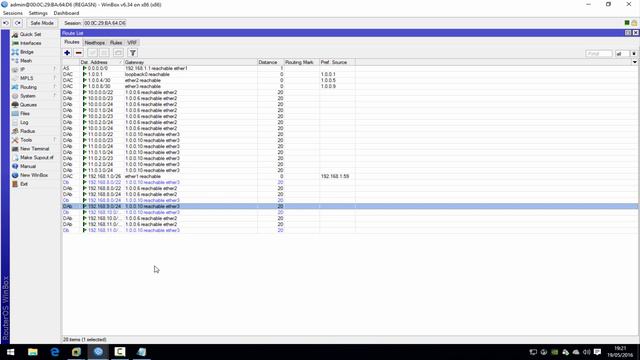Open Manual from the sidebar
The width and height of the screenshot is (640, 360).
coord(28,167)
